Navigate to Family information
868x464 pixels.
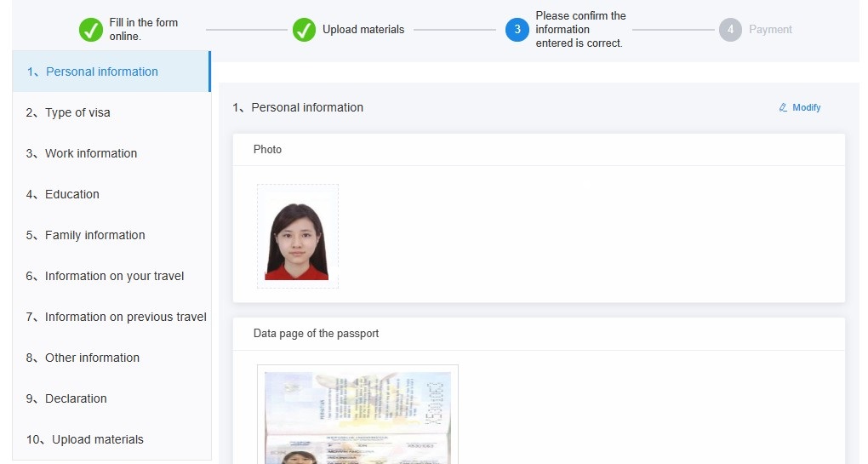click(x=94, y=235)
